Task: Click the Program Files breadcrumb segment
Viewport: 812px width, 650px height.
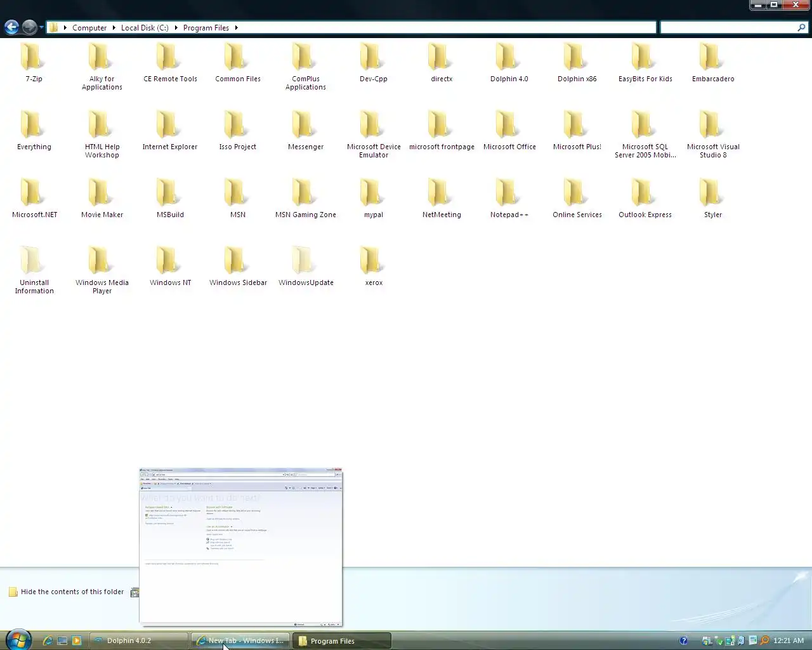Action: [x=206, y=28]
